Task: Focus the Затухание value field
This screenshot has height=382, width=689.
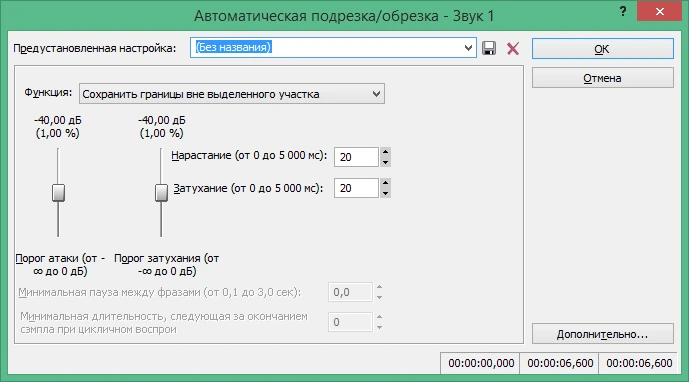Action: pos(356,188)
